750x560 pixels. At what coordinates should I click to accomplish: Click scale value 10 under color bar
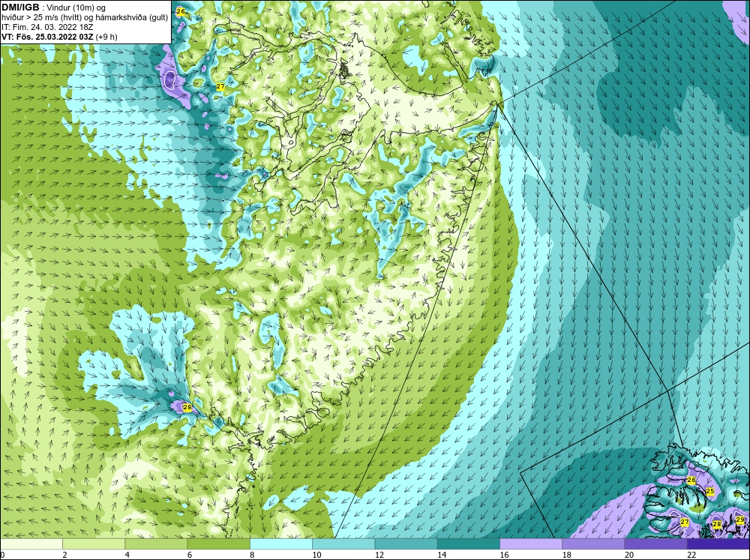(316, 555)
